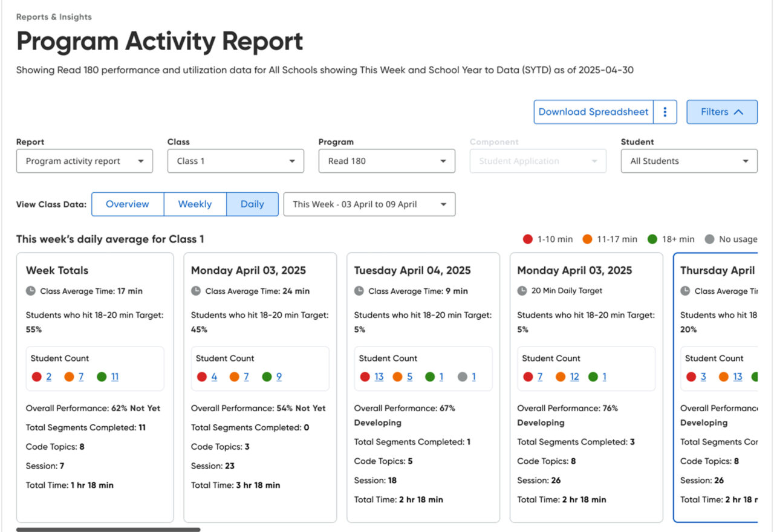The width and height of the screenshot is (774, 532).
Task: Click red dot next to count 4
Action: pyautogui.click(x=202, y=377)
